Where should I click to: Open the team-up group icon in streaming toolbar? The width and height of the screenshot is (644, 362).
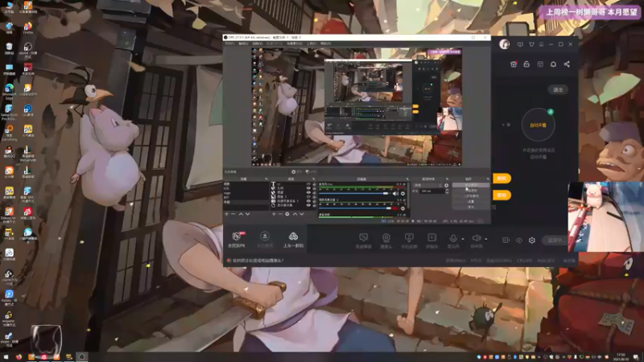pyautogui.click(x=293, y=236)
